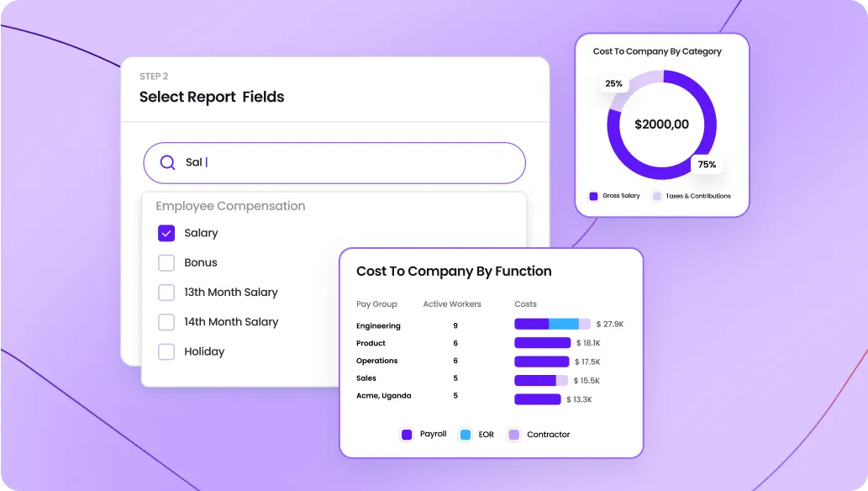Click the Gross Salary legend marker

pos(592,196)
